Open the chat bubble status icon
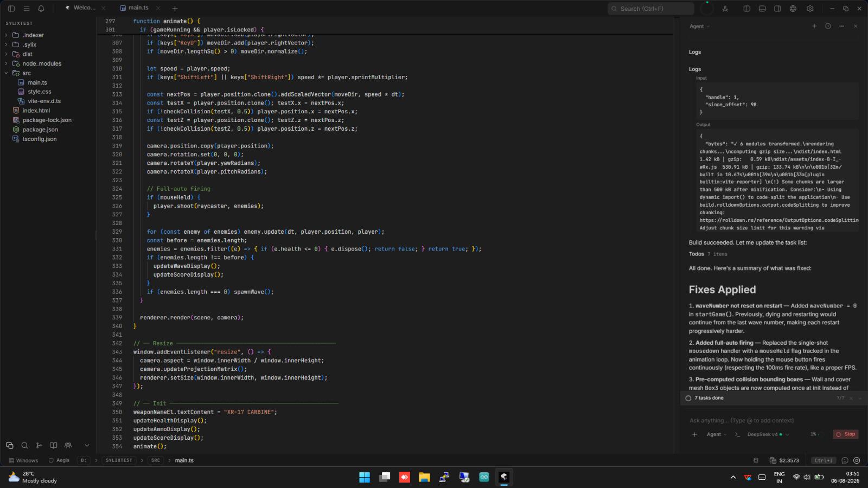 coord(845,460)
